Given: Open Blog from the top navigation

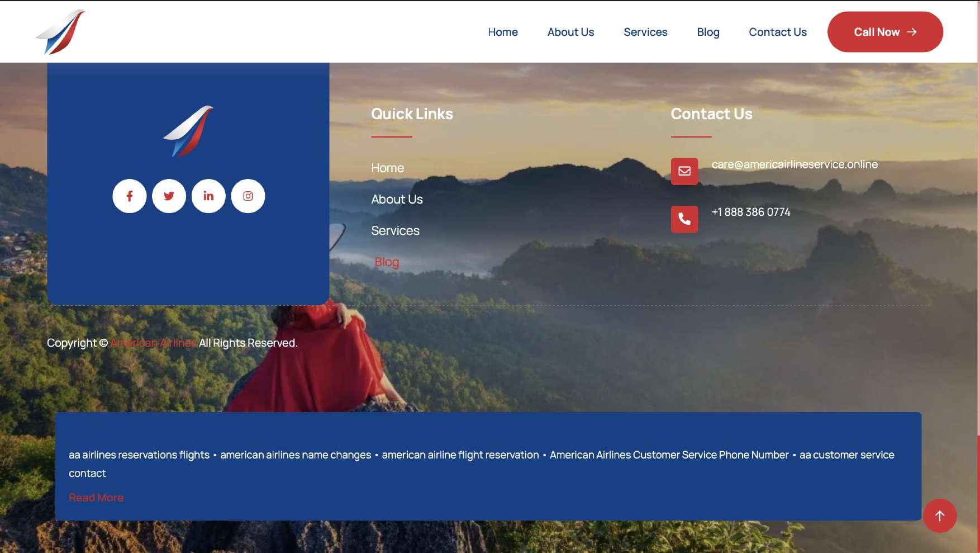Looking at the screenshot, I should (708, 32).
